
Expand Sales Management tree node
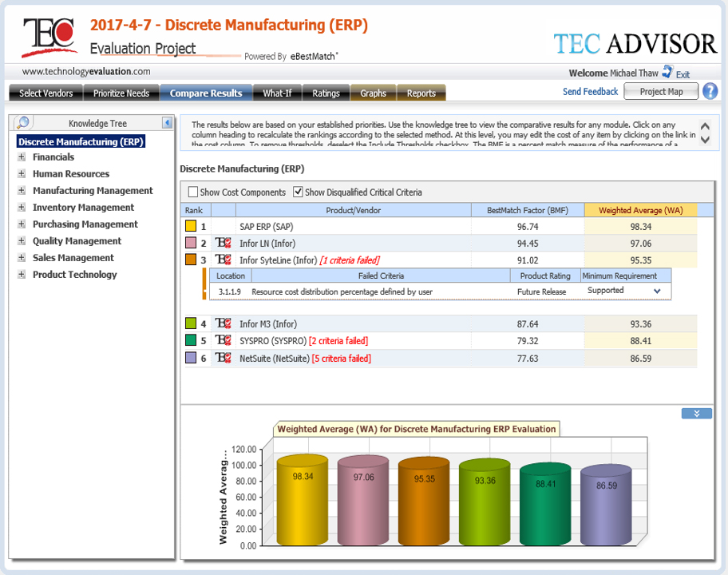[22, 257]
